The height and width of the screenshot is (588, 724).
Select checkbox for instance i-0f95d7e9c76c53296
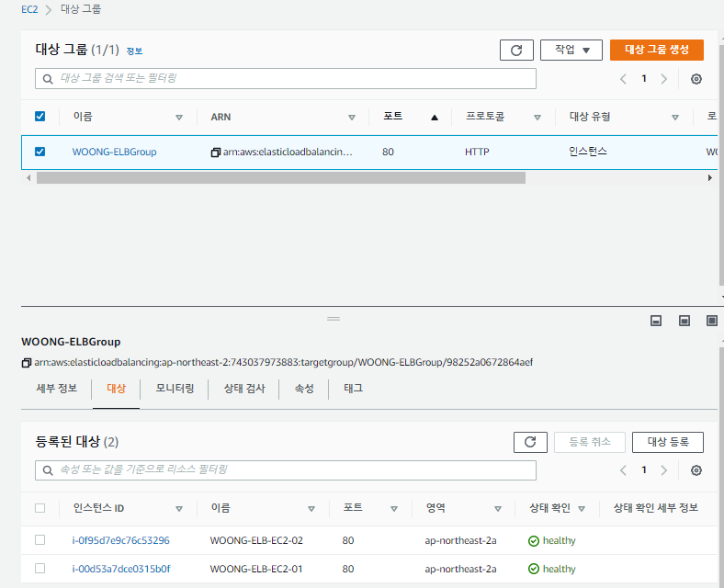(x=40, y=539)
